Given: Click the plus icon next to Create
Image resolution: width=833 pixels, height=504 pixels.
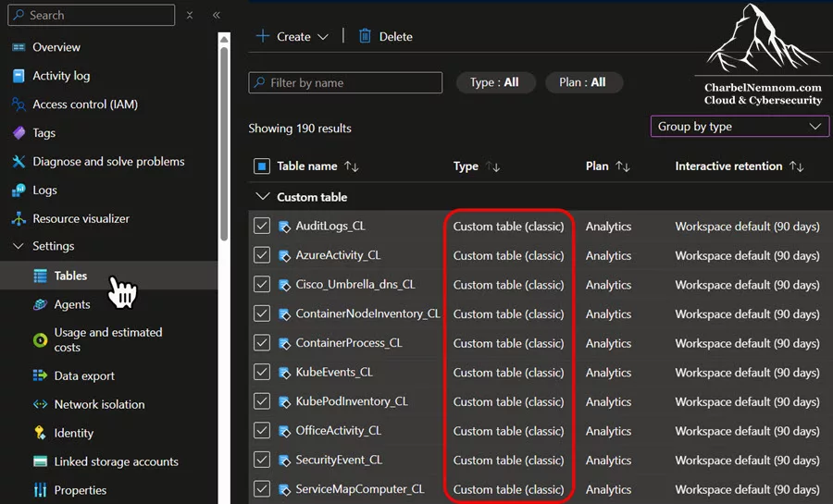Looking at the screenshot, I should pyautogui.click(x=263, y=36).
